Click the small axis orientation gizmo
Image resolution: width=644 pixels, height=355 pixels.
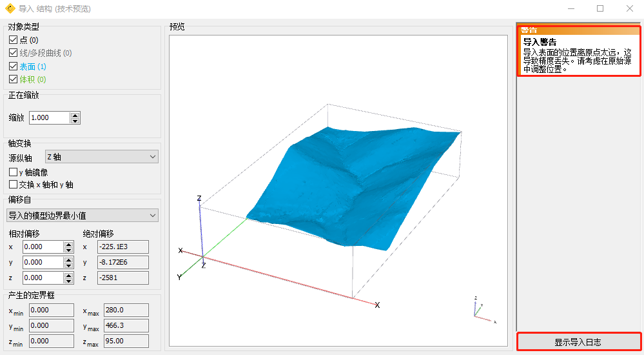coord(480,309)
